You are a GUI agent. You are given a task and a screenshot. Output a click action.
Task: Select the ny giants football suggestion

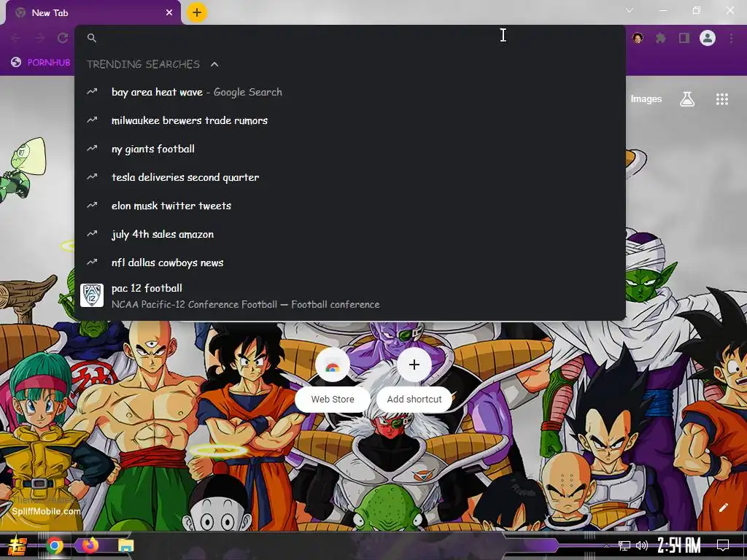pos(350,149)
